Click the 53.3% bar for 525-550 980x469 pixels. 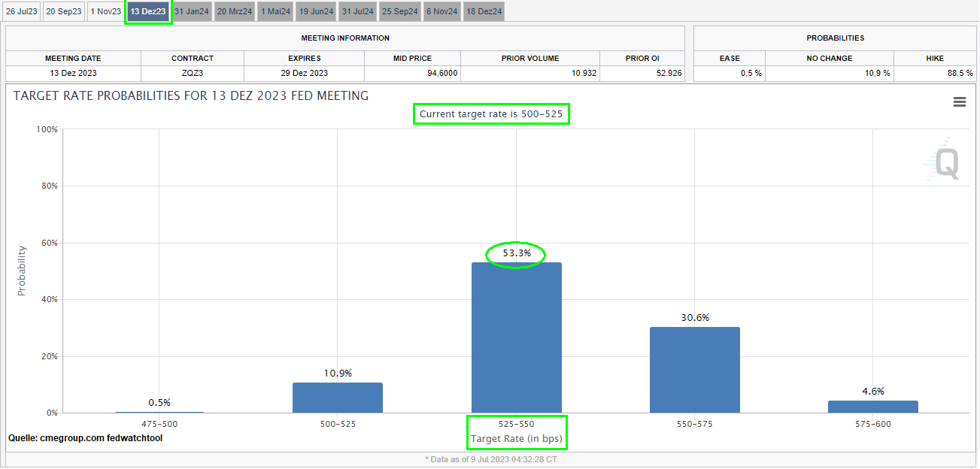pos(516,337)
